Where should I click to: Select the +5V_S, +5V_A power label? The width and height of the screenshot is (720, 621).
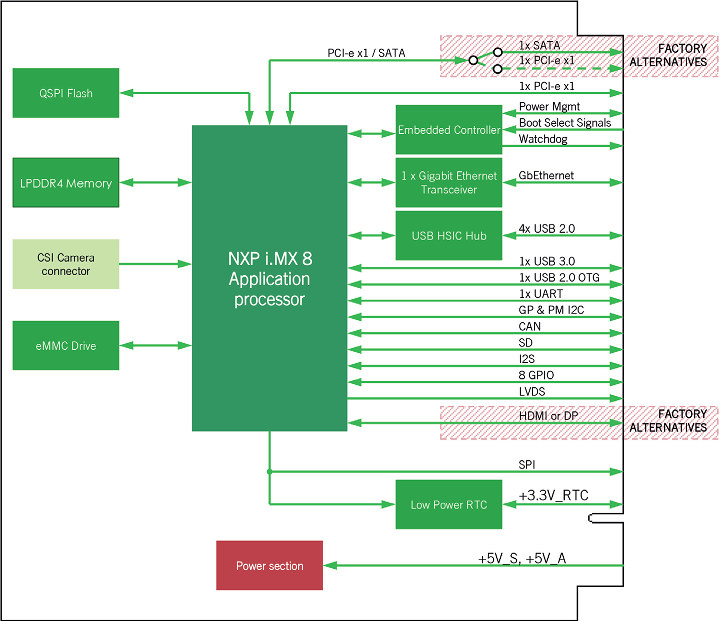point(521,558)
